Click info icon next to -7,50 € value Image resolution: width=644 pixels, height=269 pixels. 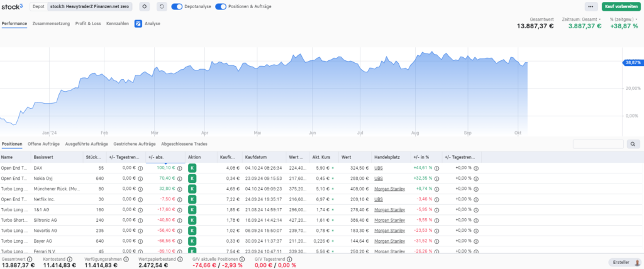click(x=180, y=199)
